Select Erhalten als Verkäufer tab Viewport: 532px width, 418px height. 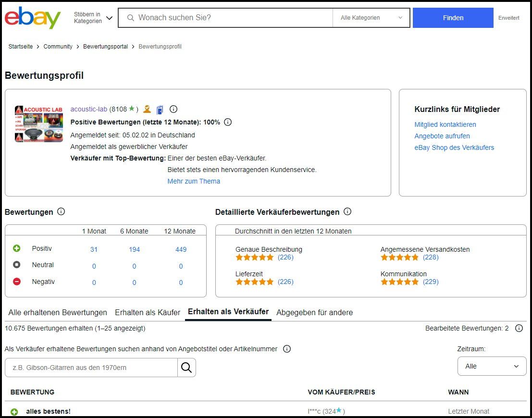[x=228, y=312]
